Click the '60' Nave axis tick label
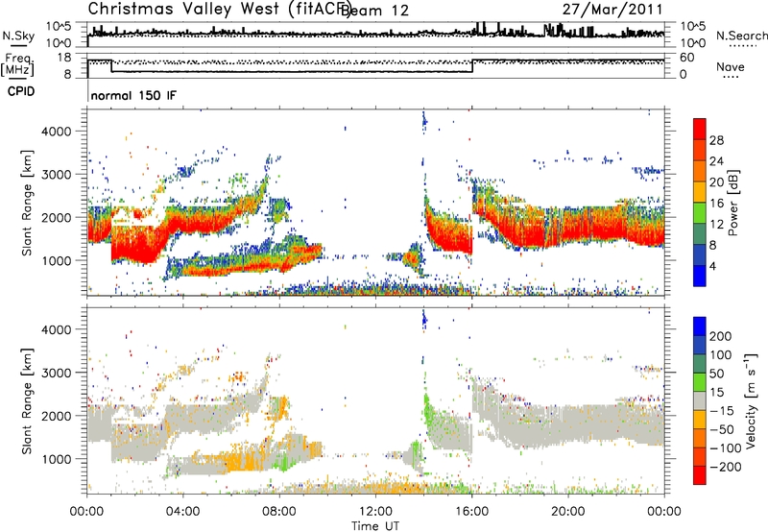Screen dimensions: 768x532 pyautogui.click(x=687, y=58)
